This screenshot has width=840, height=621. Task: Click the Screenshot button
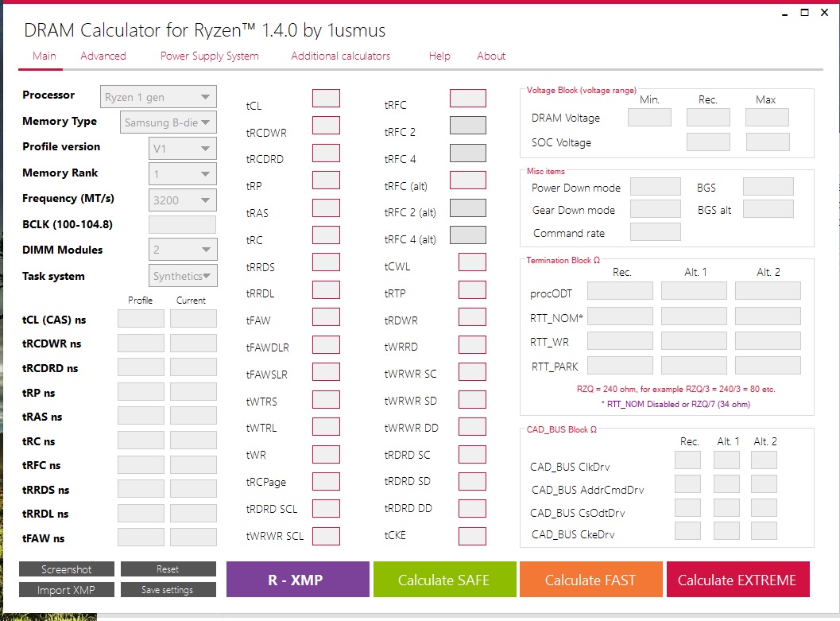coord(67,569)
